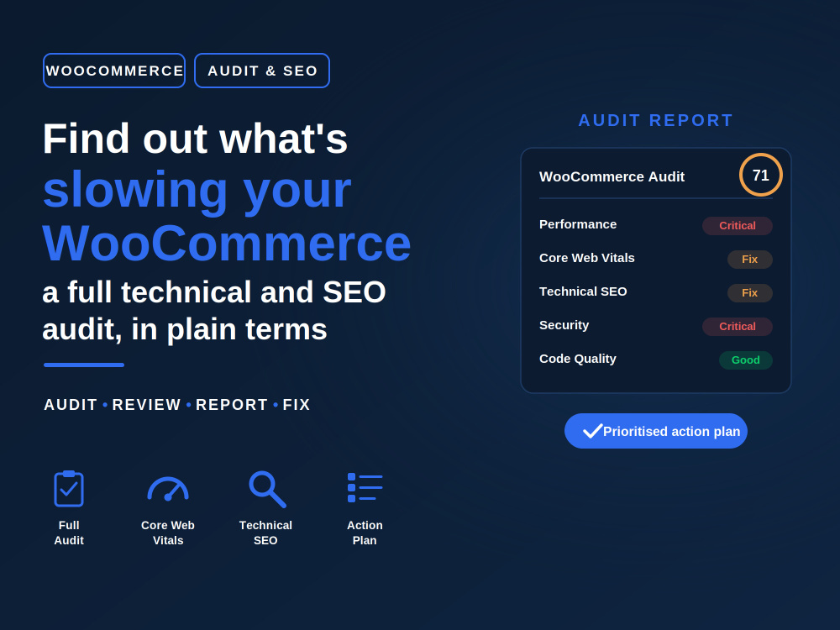This screenshot has width=840, height=630.
Task: Click the Fix badge beside Core Web Vitals
Action: (749, 260)
